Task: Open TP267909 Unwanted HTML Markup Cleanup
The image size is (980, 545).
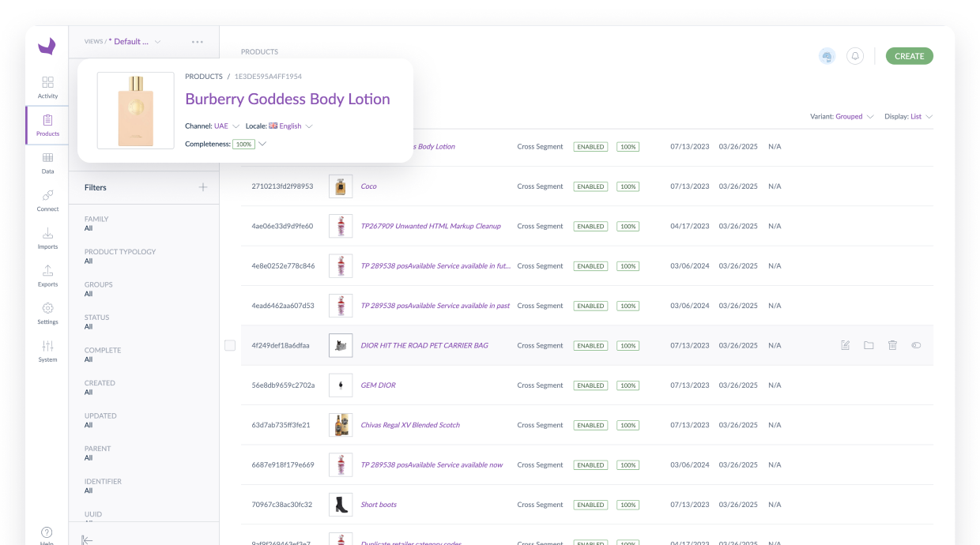Action: coord(431,226)
